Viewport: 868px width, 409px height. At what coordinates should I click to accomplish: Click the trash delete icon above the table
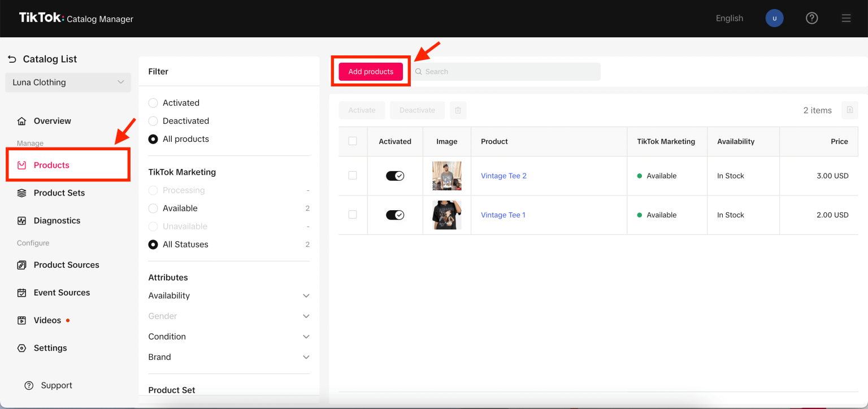458,110
